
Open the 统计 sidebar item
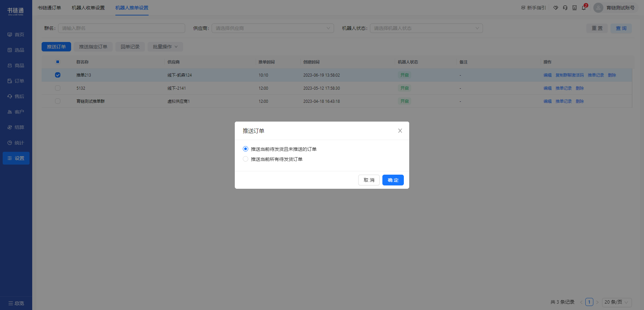(16, 143)
